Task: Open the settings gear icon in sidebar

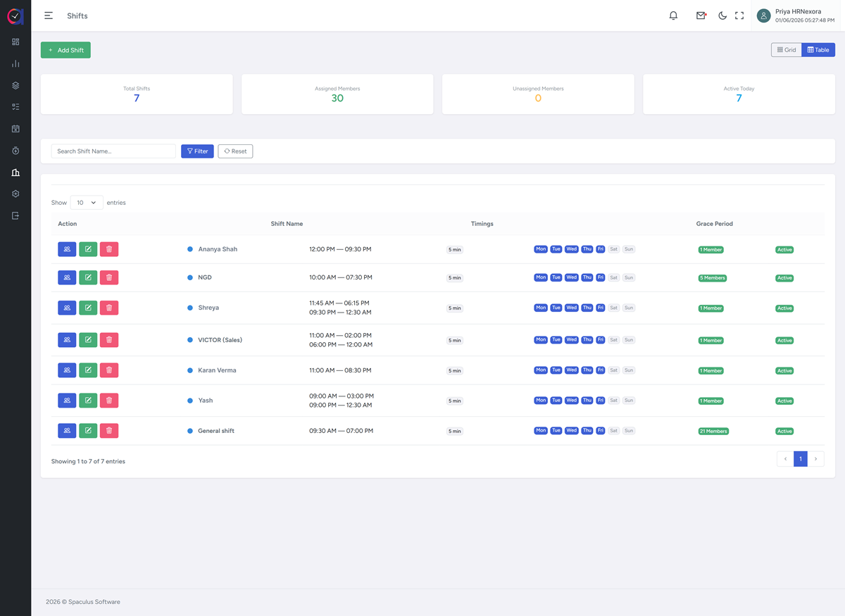Action: point(15,194)
